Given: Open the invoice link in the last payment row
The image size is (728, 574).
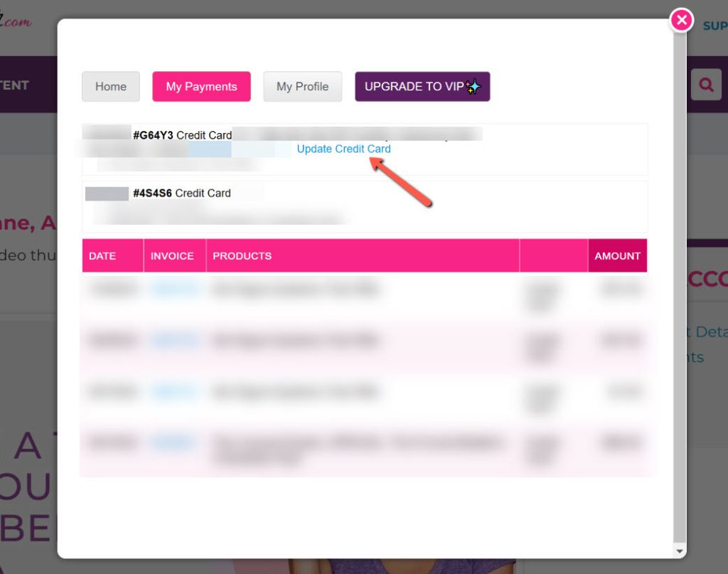Looking at the screenshot, I should (173, 442).
